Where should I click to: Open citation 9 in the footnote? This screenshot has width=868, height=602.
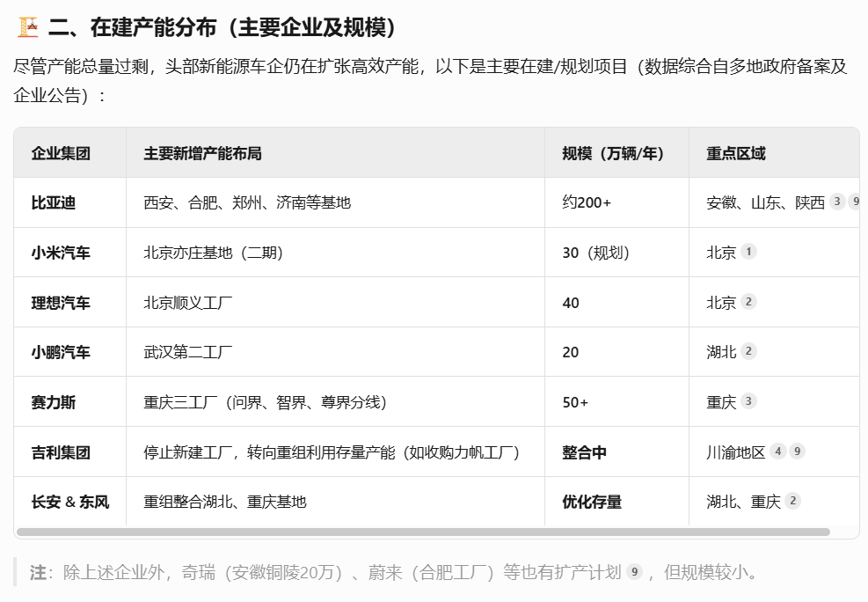[634, 571]
